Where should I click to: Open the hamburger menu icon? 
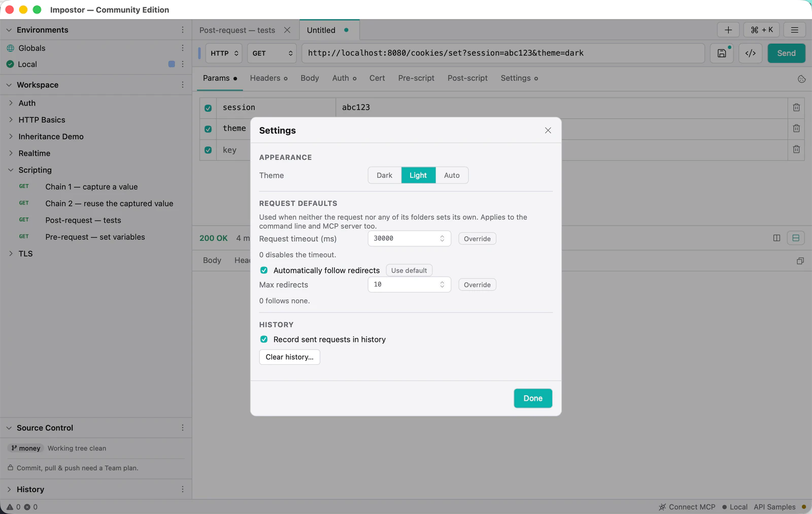pos(795,30)
